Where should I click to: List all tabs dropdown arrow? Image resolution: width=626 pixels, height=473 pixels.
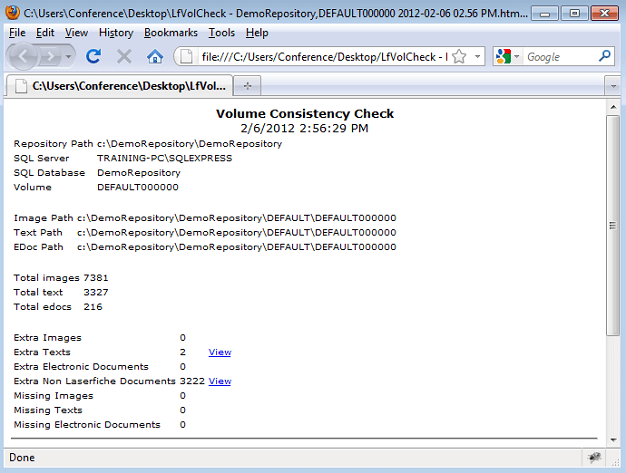[x=613, y=86]
